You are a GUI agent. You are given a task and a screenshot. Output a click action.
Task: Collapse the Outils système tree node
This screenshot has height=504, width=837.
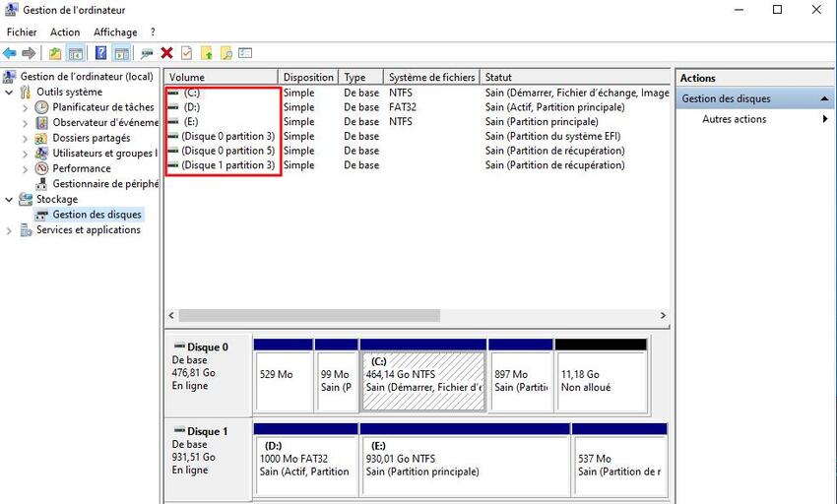9,93
